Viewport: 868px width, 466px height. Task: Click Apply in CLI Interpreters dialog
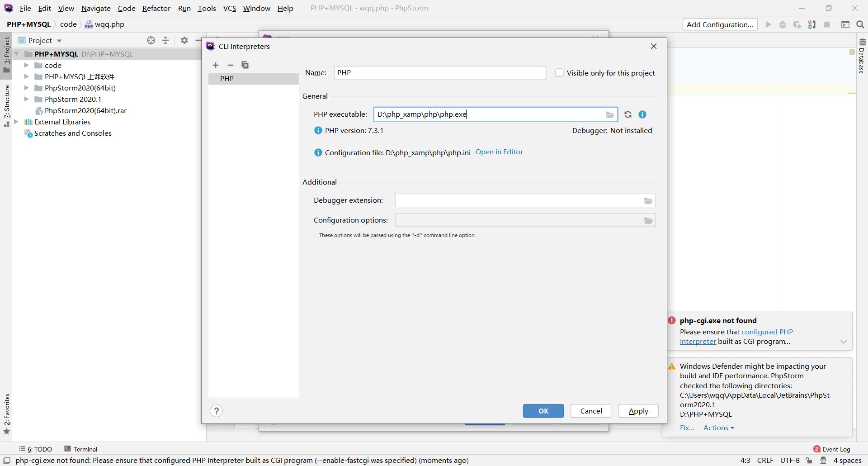(x=638, y=411)
